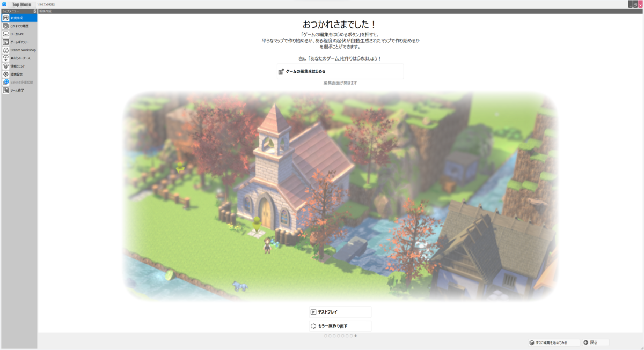Regenerate the map with もう一度作り直す
The width and height of the screenshot is (644, 350).
click(339, 325)
